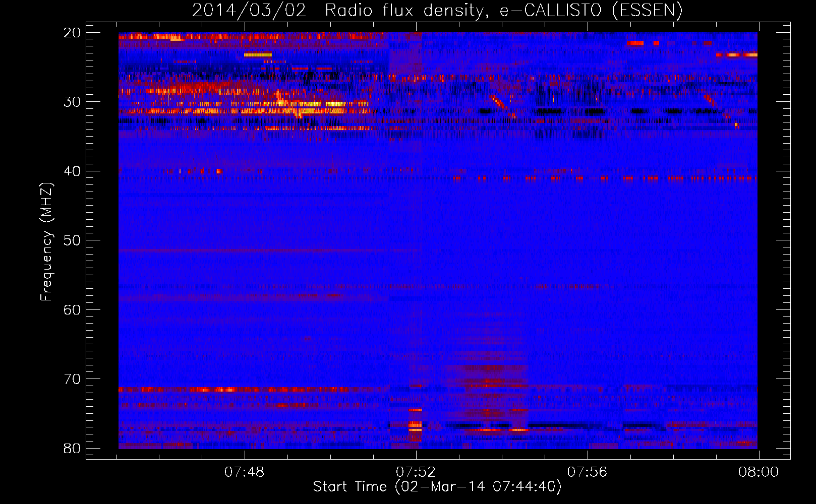The width and height of the screenshot is (816, 504).
Task: Click the frequency tick label 20
Action: [72, 33]
